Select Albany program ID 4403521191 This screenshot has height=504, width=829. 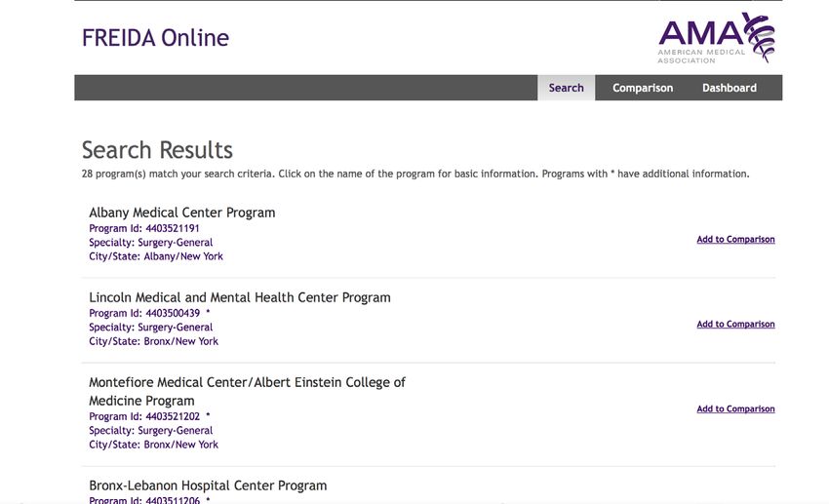(x=143, y=228)
